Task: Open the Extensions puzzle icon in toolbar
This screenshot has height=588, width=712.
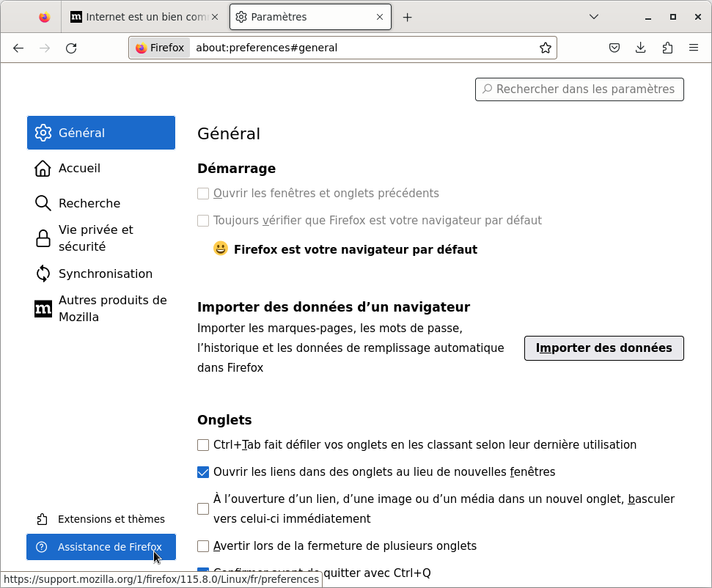Action: tap(667, 48)
